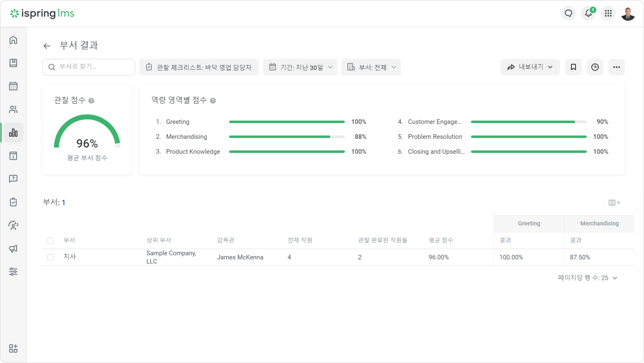Image resolution: width=644 pixels, height=363 pixels.
Task: Click the 관찰 체크리스트: 바닥 영업 담당자 filter
Action: 199,67
